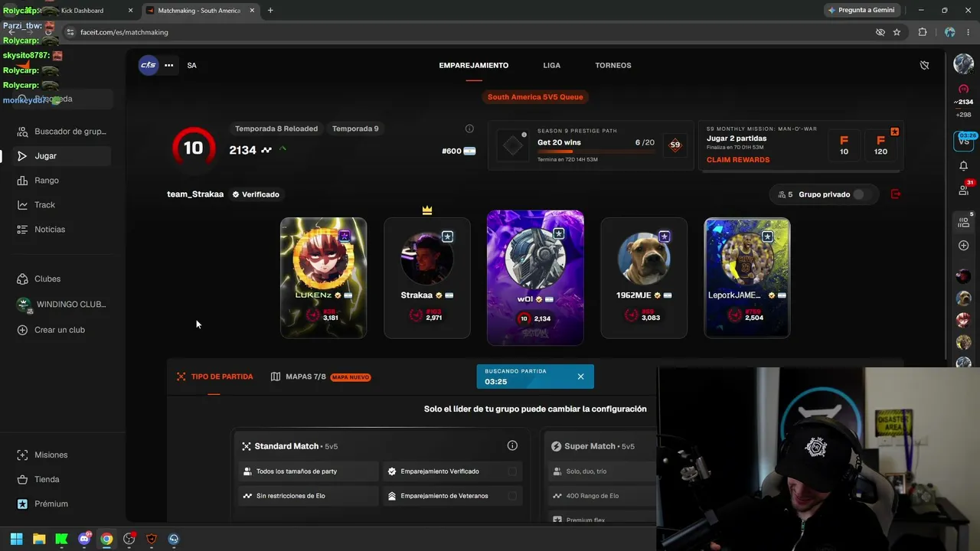This screenshot has width=980, height=551.
Task: Open the CS game selector logo
Action: click(x=149, y=65)
